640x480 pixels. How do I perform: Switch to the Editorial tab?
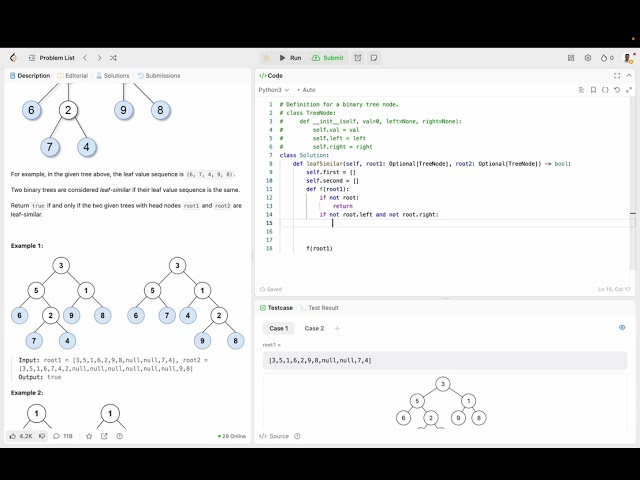click(74, 75)
